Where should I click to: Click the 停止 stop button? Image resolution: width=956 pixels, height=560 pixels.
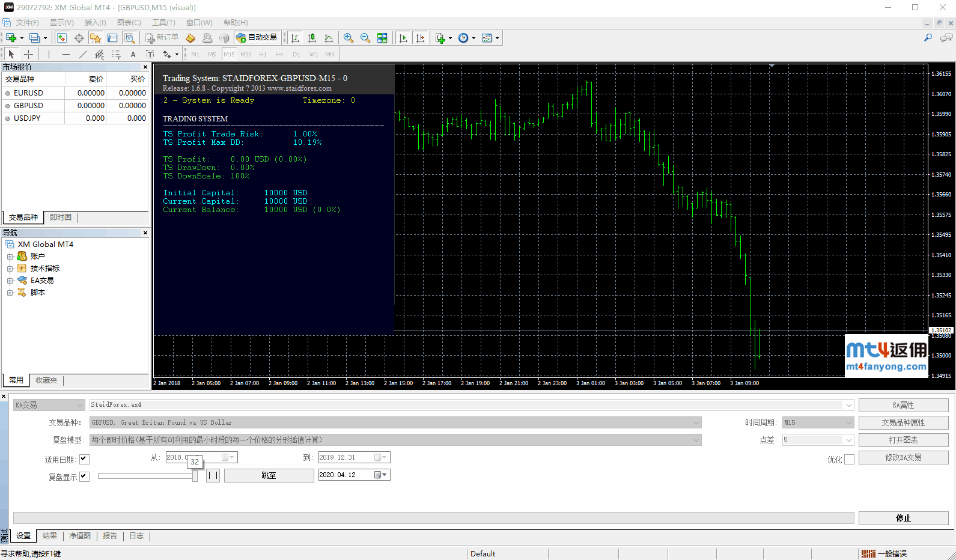(903, 518)
